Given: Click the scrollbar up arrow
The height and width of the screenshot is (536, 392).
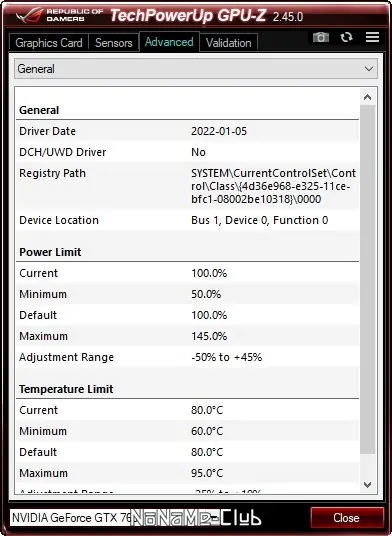Looking at the screenshot, I should coord(368,97).
